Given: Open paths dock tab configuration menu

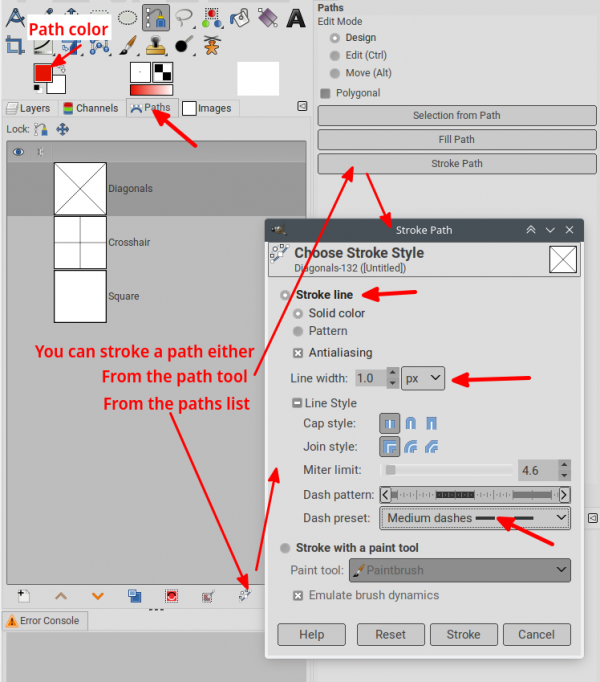Looking at the screenshot, I should pyautogui.click(x=302, y=106).
